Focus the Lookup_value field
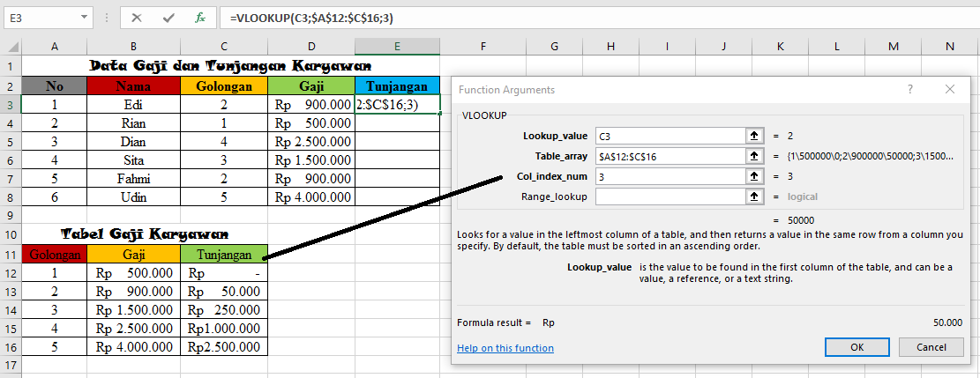The image size is (980, 378). 670,136
